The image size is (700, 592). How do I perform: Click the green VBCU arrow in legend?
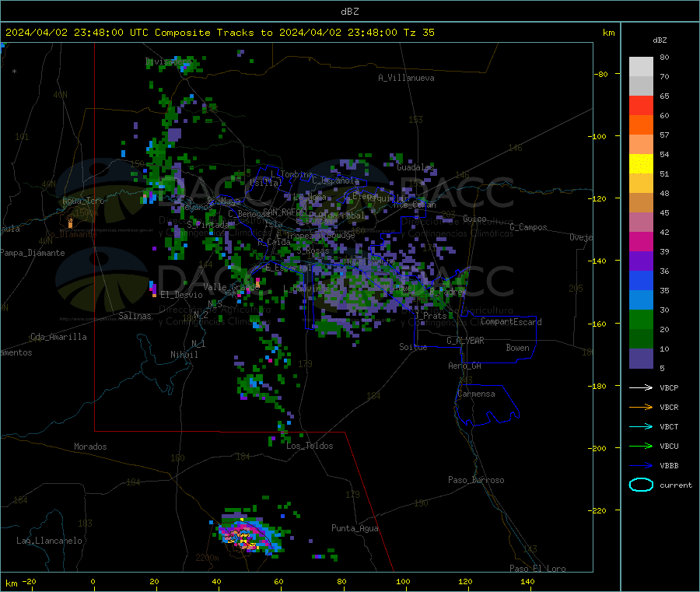[641, 446]
